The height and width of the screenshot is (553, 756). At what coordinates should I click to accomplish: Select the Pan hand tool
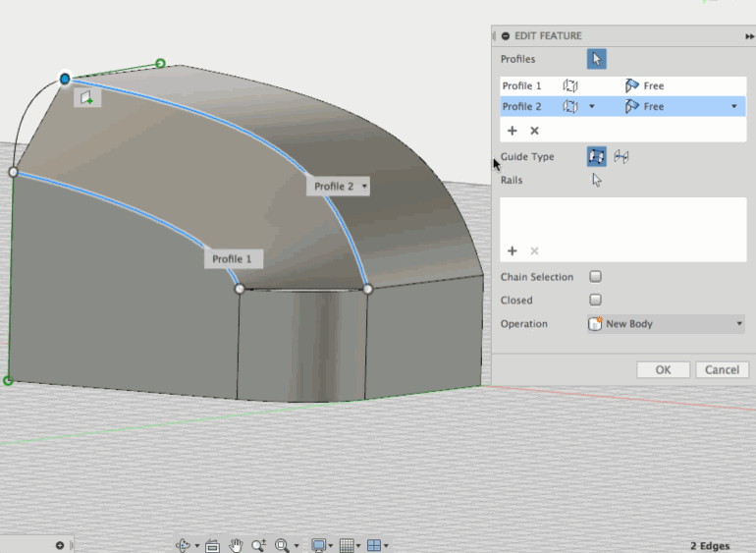(236, 545)
